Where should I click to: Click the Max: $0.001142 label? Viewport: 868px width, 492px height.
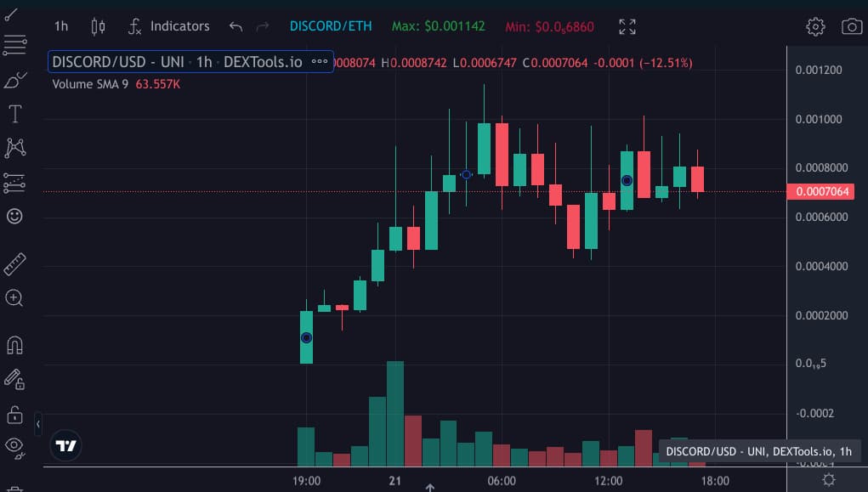(x=439, y=26)
